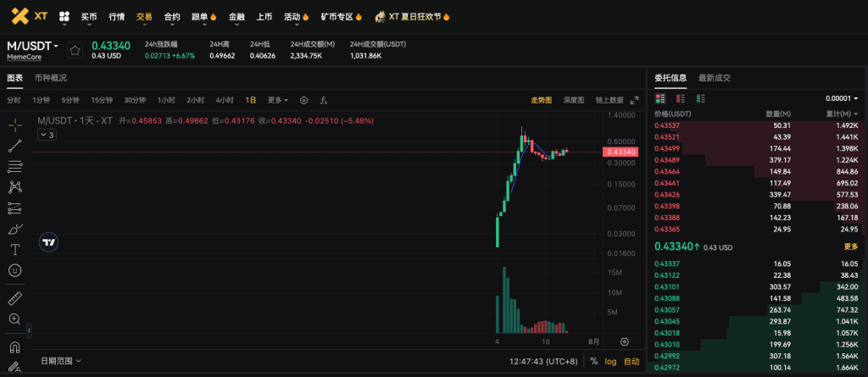
Task: Expand the 买币 menu
Action: [x=88, y=17]
